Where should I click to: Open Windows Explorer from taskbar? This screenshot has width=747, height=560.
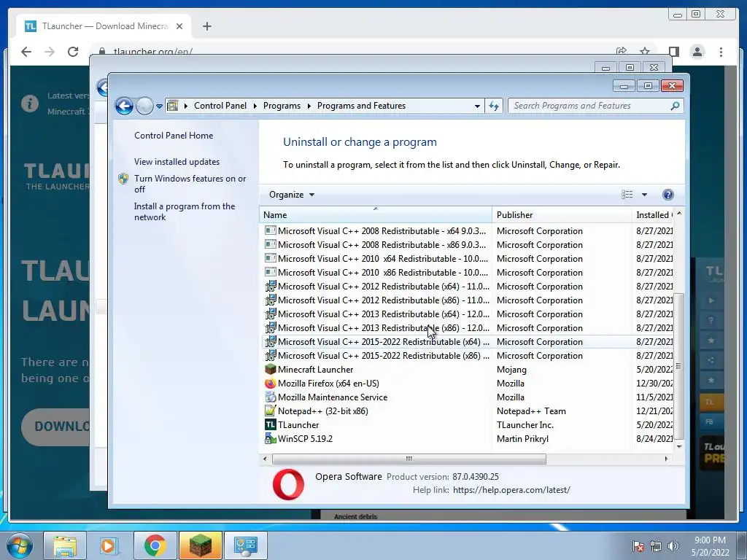coord(65,545)
